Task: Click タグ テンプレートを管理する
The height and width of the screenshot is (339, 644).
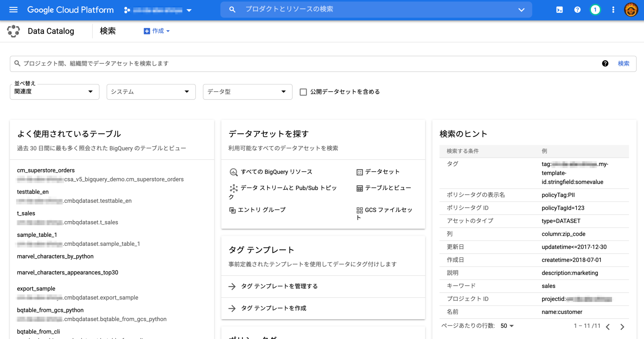Action: coord(279,286)
